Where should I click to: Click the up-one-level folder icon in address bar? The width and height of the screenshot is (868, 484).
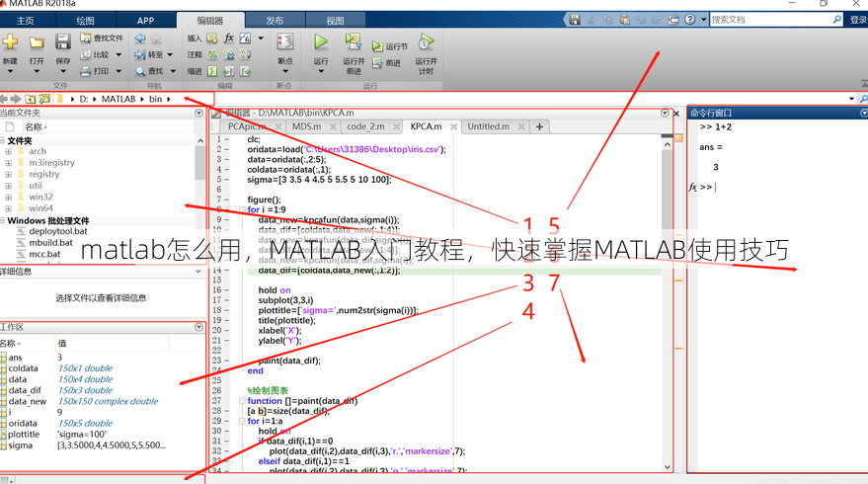(31, 99)
